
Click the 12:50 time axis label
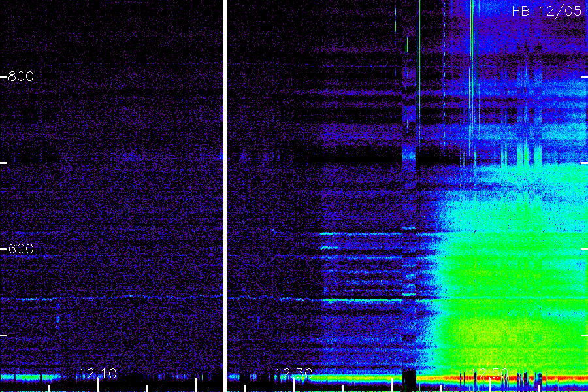489,373
